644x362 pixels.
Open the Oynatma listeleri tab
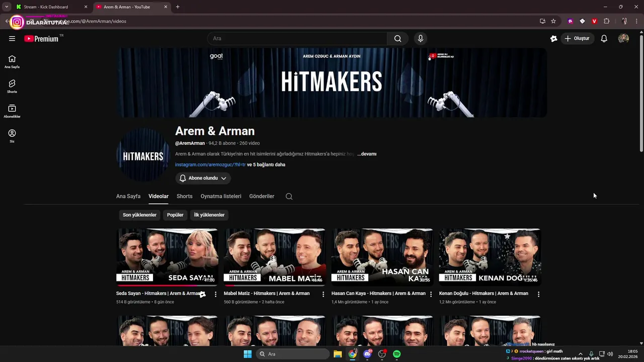point(221,196)
